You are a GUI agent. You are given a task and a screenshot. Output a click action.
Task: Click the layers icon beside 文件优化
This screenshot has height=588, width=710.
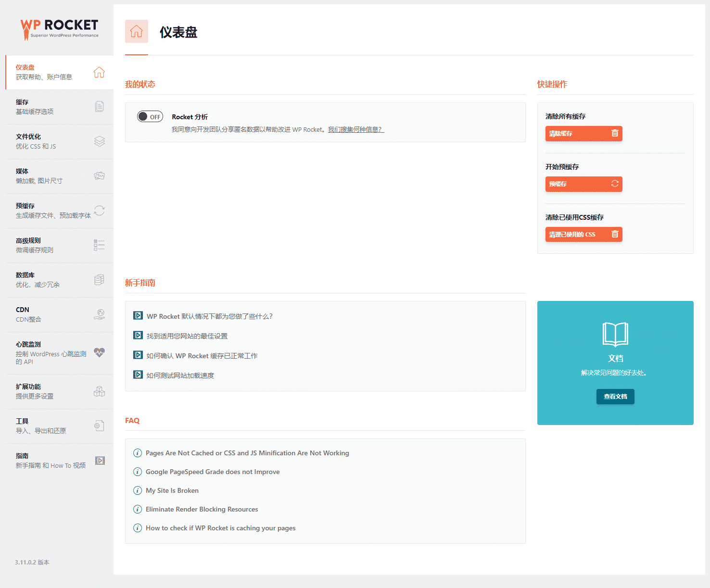99,141
